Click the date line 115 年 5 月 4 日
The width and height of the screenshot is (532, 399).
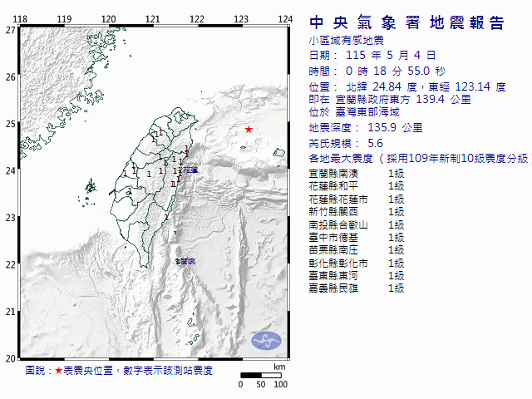(x=372, y=55)
